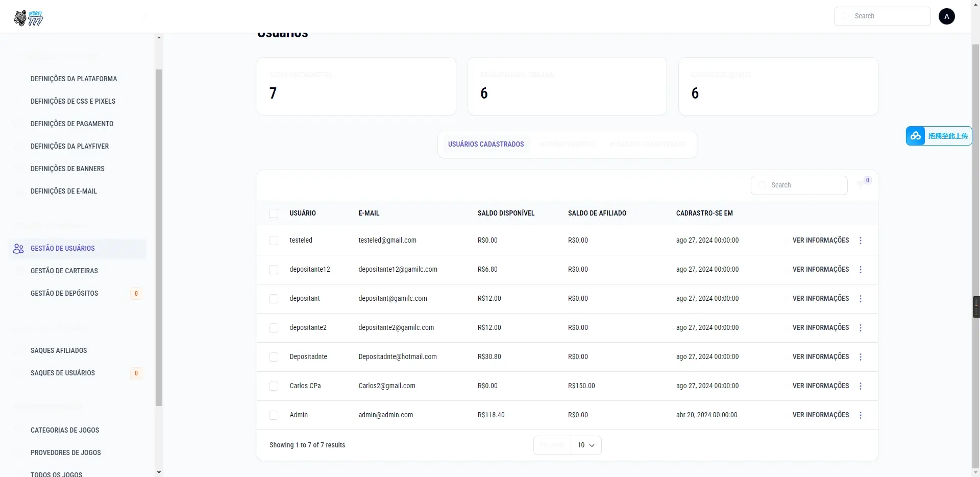Open the per-page dropdown showing 10
Screen dimensions: 980x477
point(585,445)
